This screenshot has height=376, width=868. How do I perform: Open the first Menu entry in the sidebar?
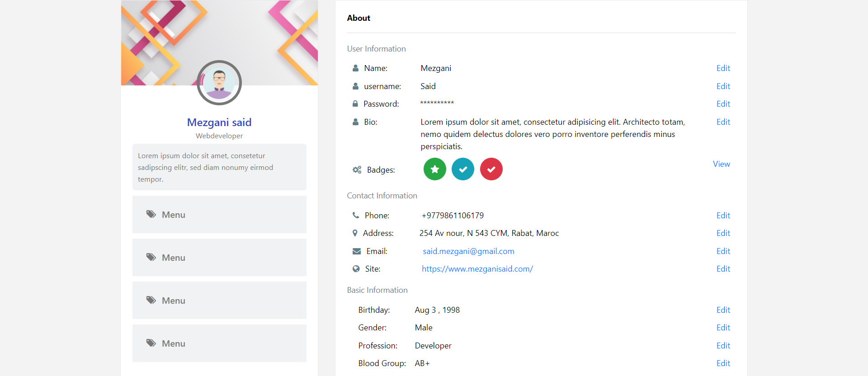coord(219,214)
